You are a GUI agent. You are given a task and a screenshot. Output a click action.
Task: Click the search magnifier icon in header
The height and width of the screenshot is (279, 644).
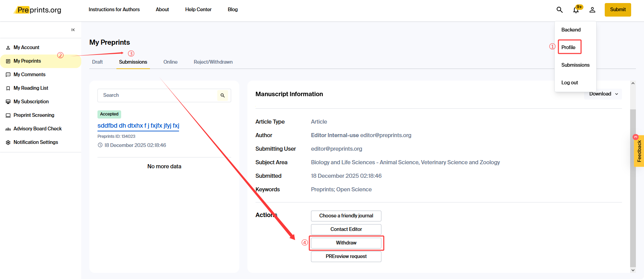pyautogui.click(x=559, y=10)
